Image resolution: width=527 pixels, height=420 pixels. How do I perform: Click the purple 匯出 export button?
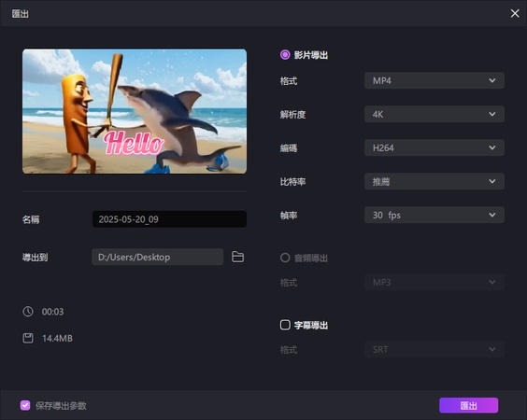point(468,405)
